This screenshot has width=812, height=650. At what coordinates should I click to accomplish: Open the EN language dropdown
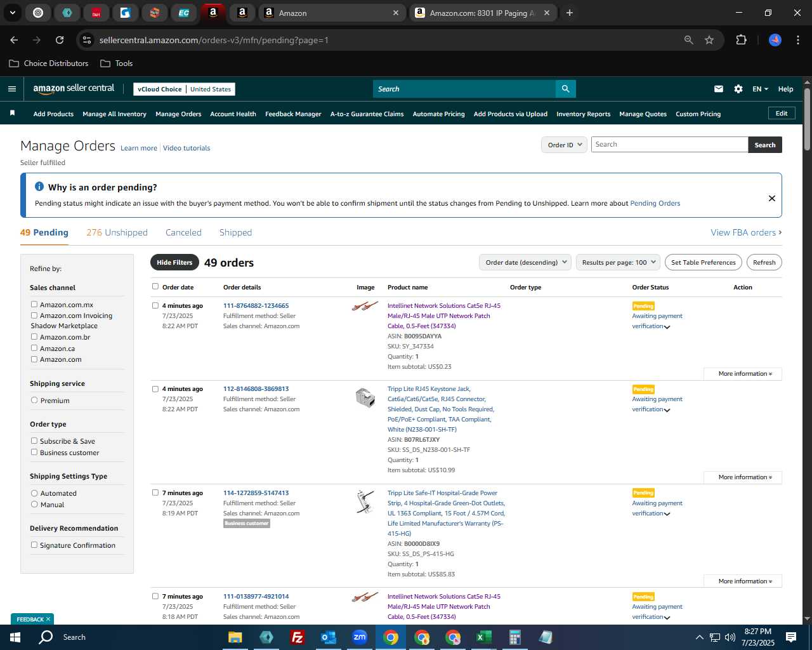click(760, 89)
